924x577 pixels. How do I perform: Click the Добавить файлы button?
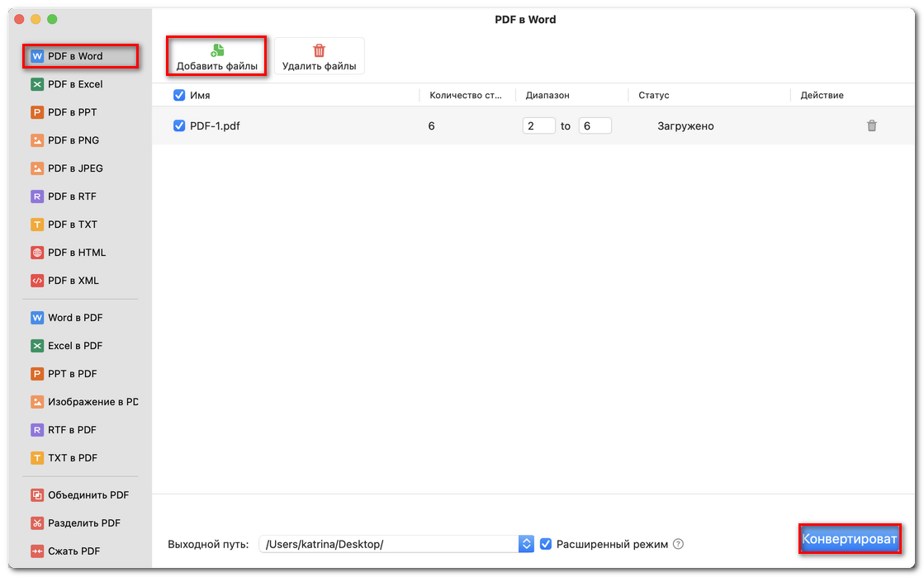[x=216, y=55]
